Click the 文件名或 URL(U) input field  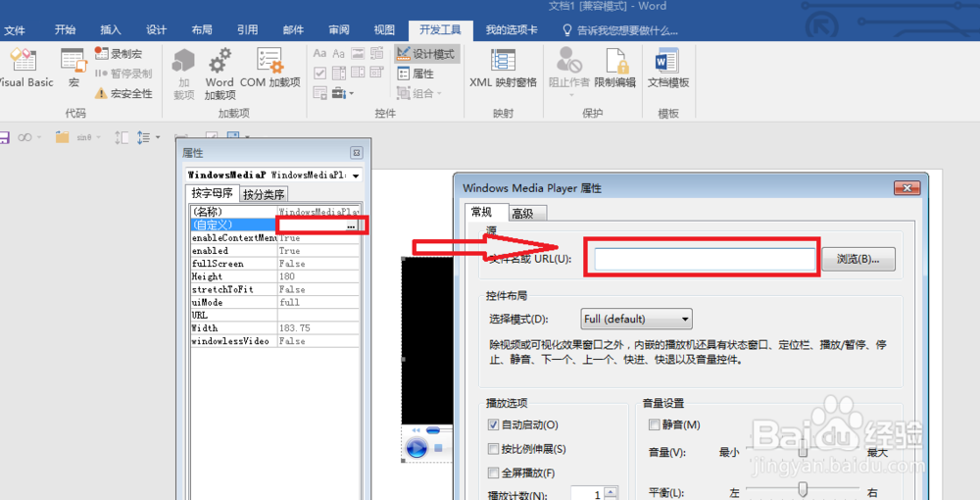(x=705, y=259)
